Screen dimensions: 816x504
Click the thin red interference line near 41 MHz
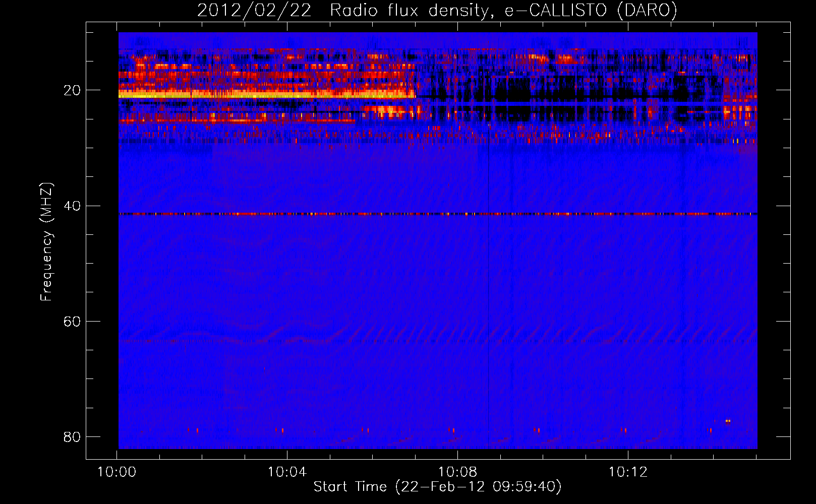coord(438,214)
